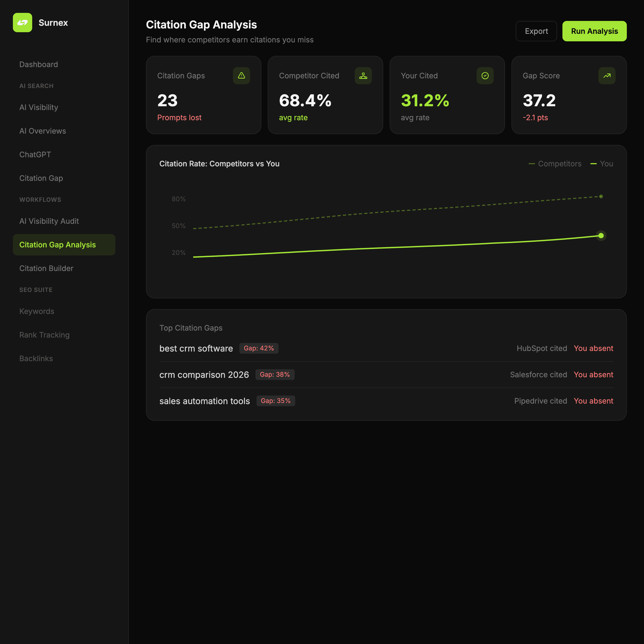644x644 pixels.
Task: Click You absent for sales automation tools
Action: [x=593, y=401]
